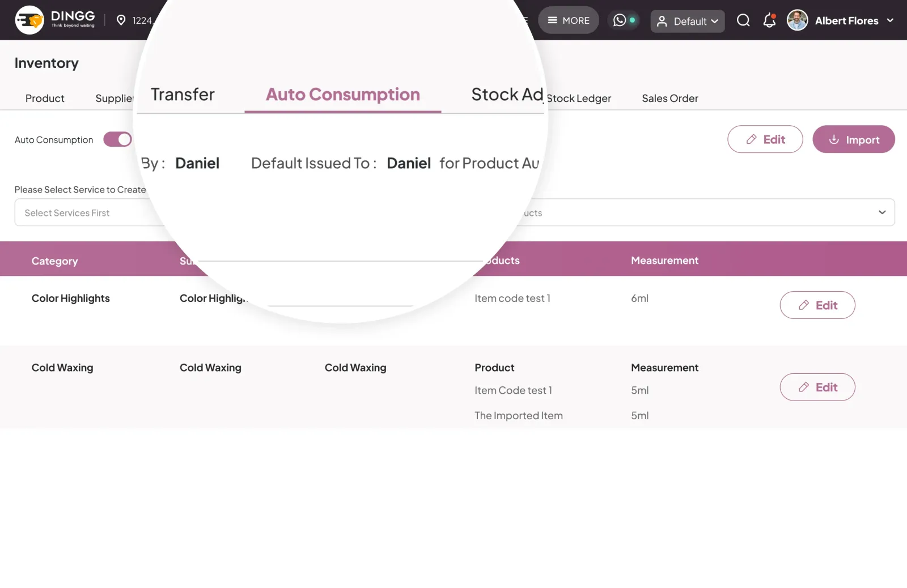907x588 pixels.
Task: Click Item code test 1 in Color Highlights row
Action: click(x=512, y=298)
